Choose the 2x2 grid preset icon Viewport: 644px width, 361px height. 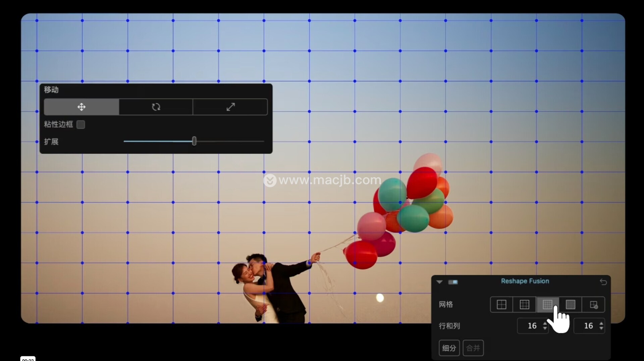tap(501, 305)
